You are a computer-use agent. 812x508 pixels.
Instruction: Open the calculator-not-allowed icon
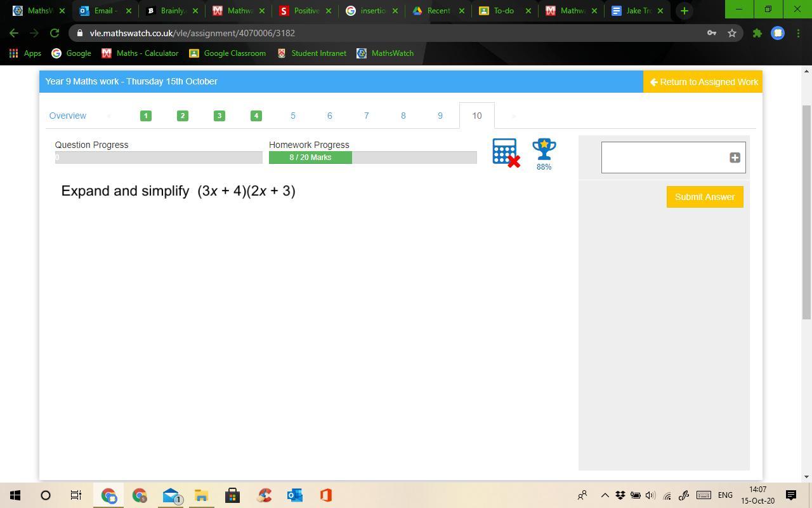pos(506,153)
